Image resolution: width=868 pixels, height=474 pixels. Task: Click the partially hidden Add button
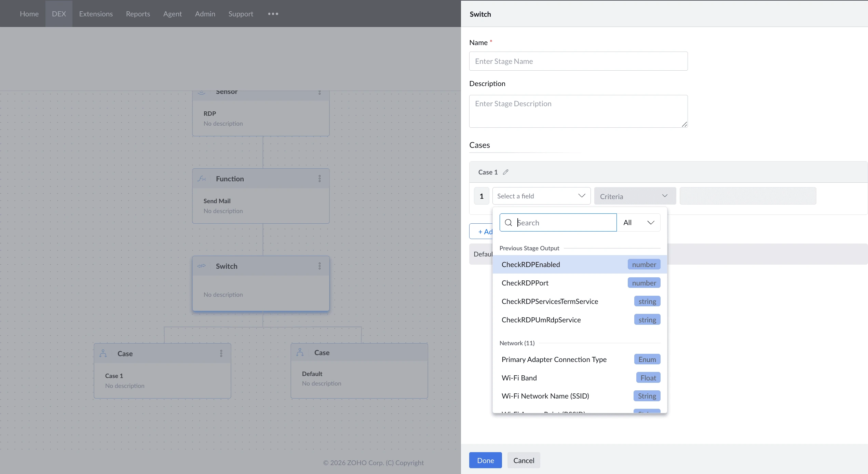(482, 232)
